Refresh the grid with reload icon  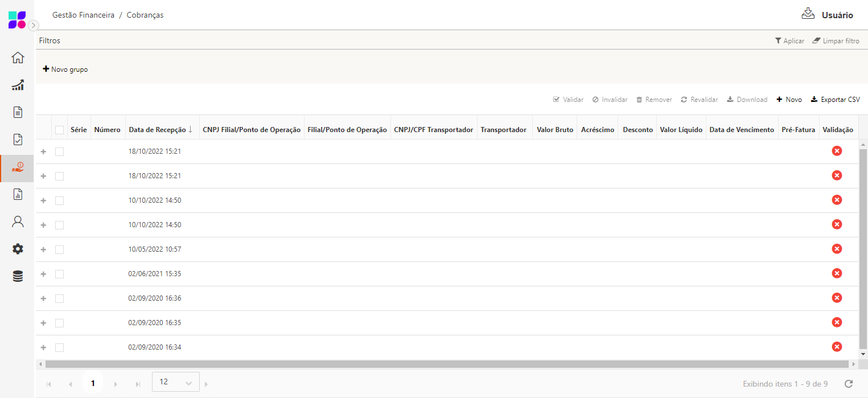(x=849, y=384)
